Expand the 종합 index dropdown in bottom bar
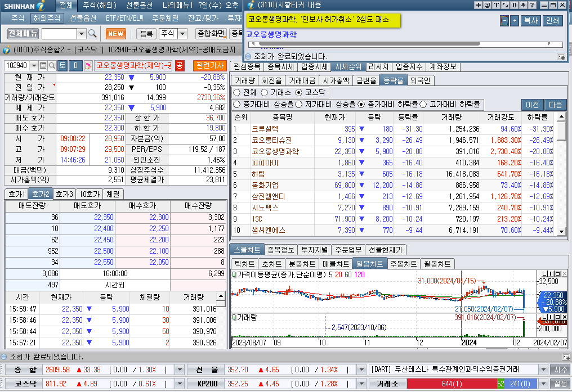The width and height of the screenshot is (572, 392). click(x=180, y=370)
